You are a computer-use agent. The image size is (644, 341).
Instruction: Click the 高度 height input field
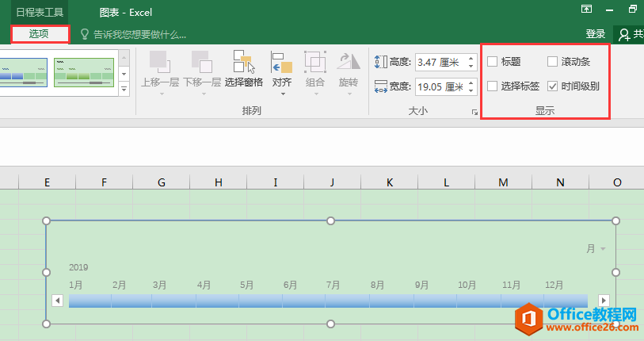click(440, 63)
